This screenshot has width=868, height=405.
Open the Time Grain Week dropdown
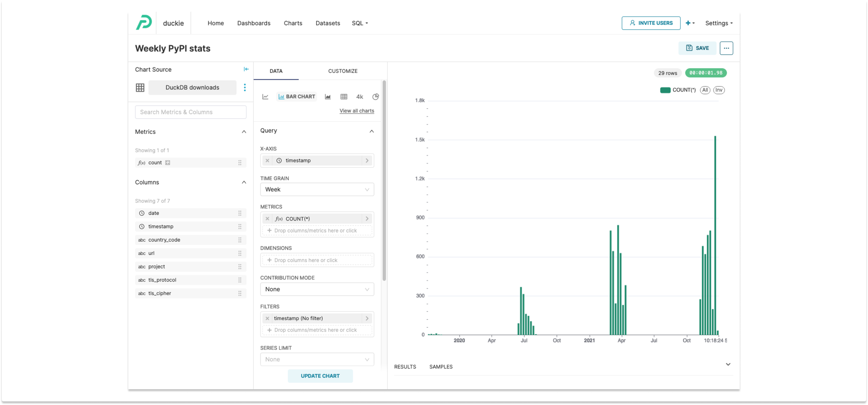click(317, 189)
